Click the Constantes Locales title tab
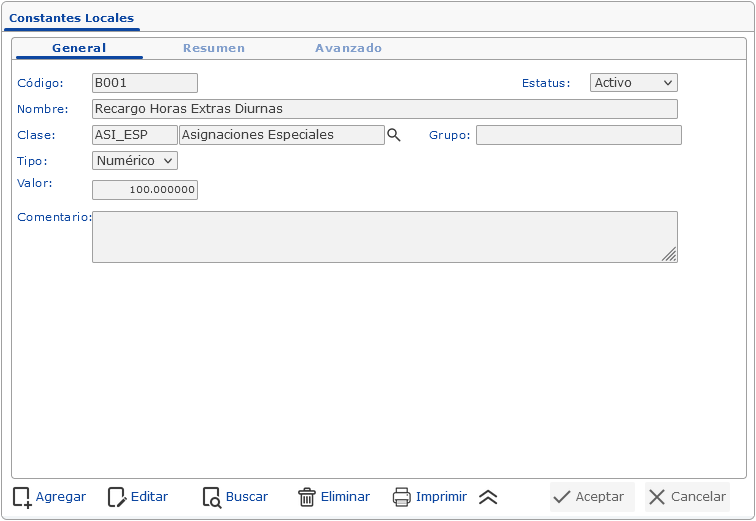The height and width of the screenshot is (521, 756). [71, 18]
